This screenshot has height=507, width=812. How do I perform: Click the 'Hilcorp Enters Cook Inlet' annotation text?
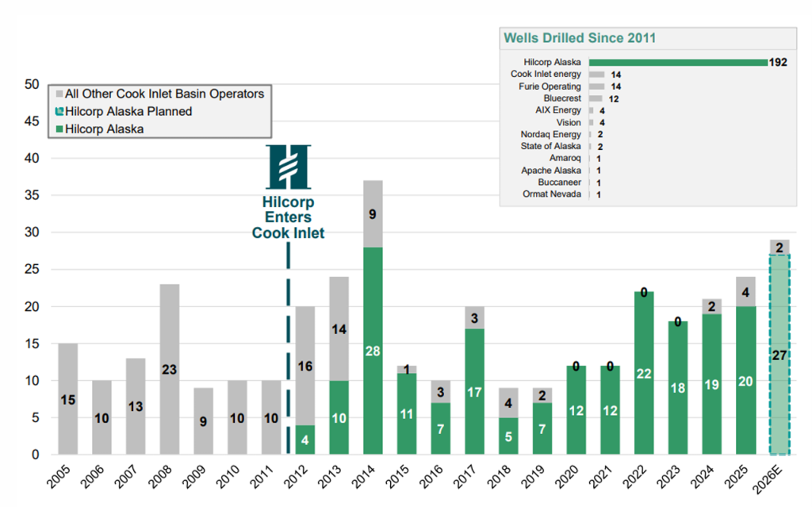pyautogui.click(x=288, y=217)
